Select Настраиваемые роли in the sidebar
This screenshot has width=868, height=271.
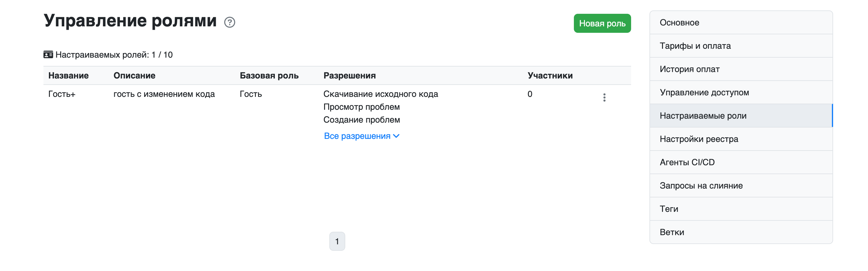pos(741,116)
